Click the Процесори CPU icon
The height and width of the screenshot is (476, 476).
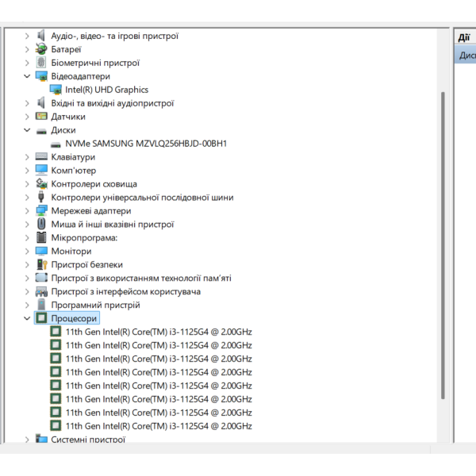pyautogui.click(x=41, y=318)
